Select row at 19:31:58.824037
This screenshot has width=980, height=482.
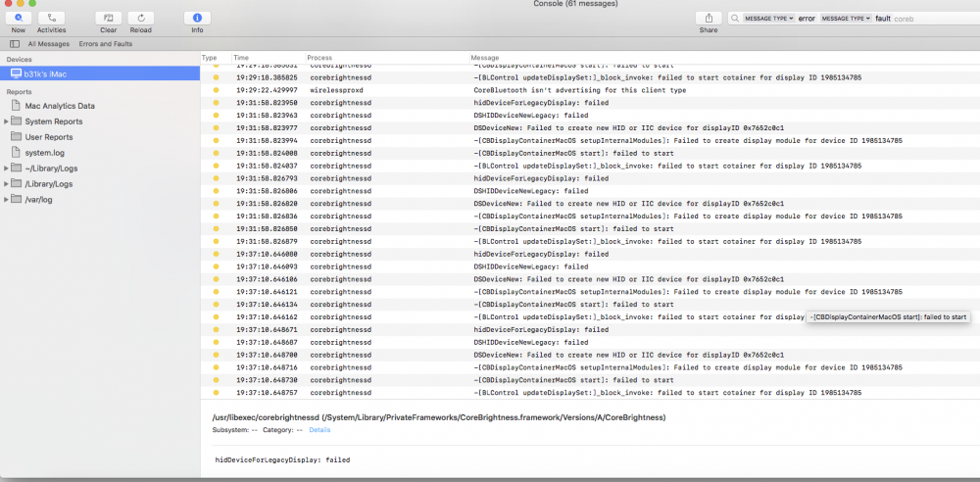590,166
